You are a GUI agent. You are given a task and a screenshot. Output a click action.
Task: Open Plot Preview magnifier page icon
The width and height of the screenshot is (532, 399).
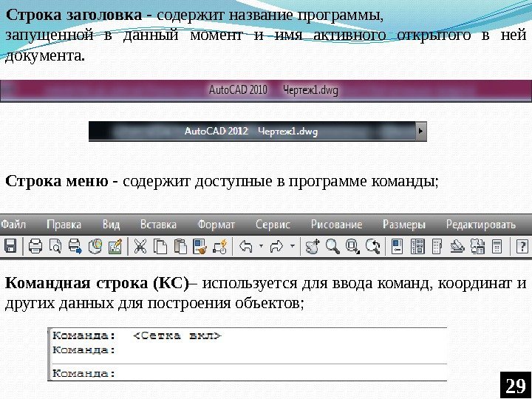[x=55, y=246]
